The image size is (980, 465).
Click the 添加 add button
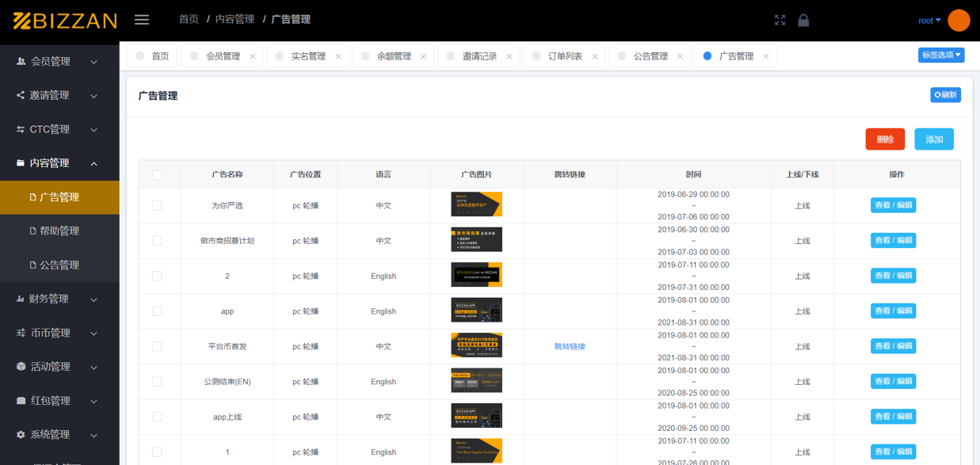933,139
